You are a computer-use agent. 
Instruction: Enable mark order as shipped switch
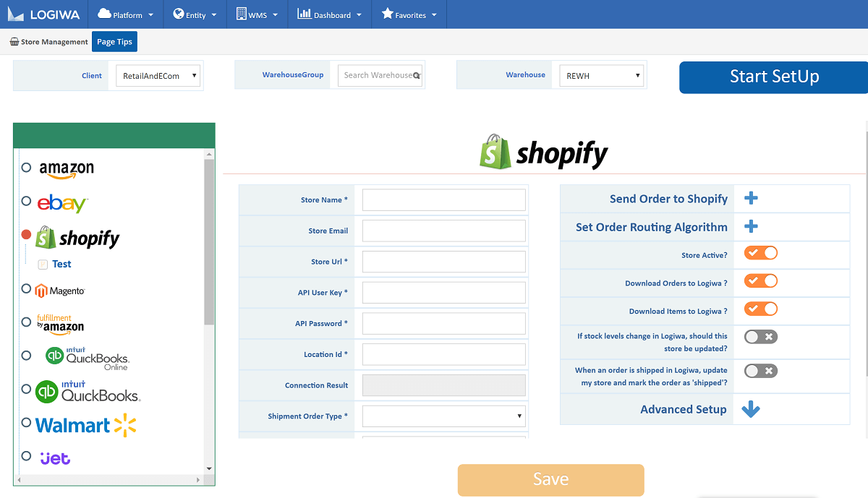pyautogui.click(x=761, y=371)
